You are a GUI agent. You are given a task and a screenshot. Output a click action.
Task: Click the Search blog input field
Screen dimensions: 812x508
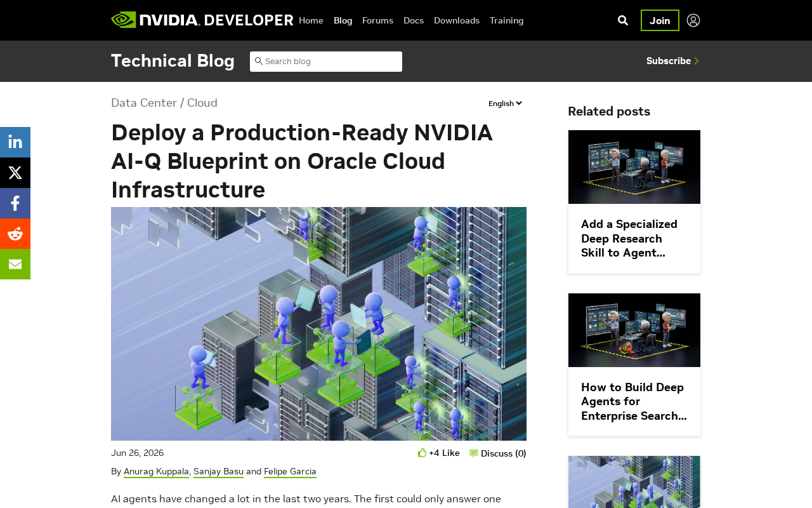click(x=326, y=62)
